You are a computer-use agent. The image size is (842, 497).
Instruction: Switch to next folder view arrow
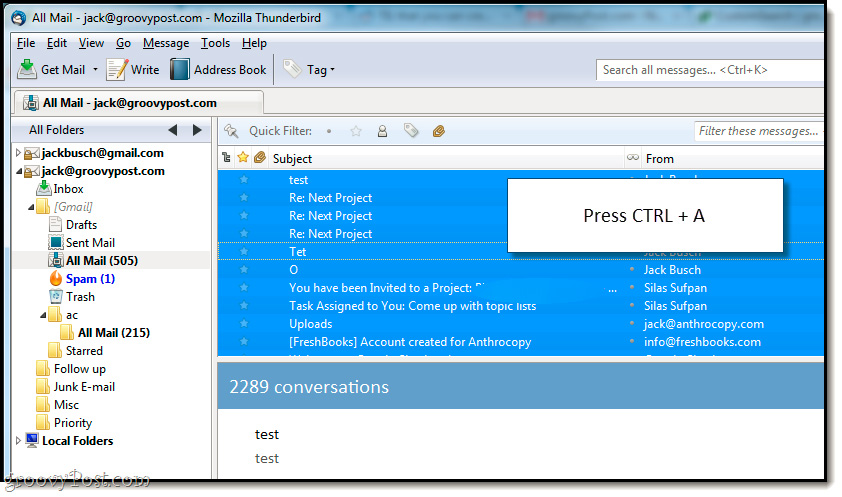(197, 130)
